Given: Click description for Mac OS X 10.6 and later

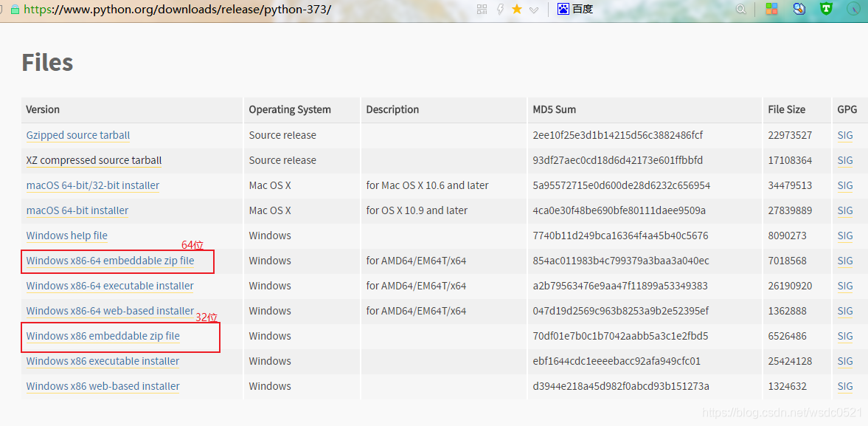Looking at the screenshot, I should 427,185.
